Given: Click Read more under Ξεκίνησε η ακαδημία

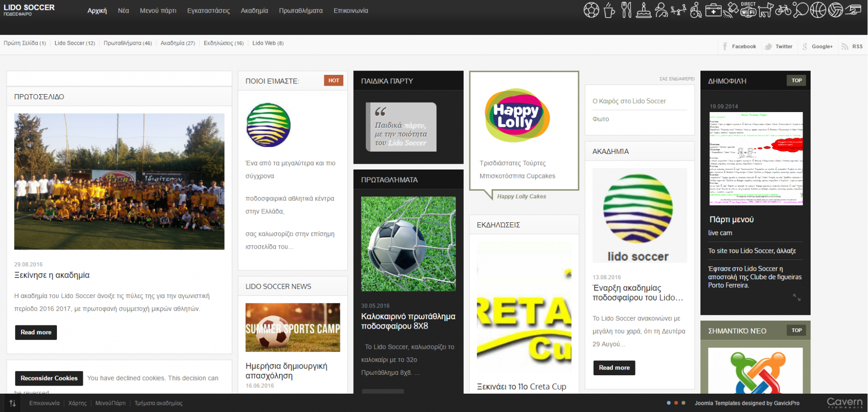Looking at the screenshot, I should pos(36,332).
